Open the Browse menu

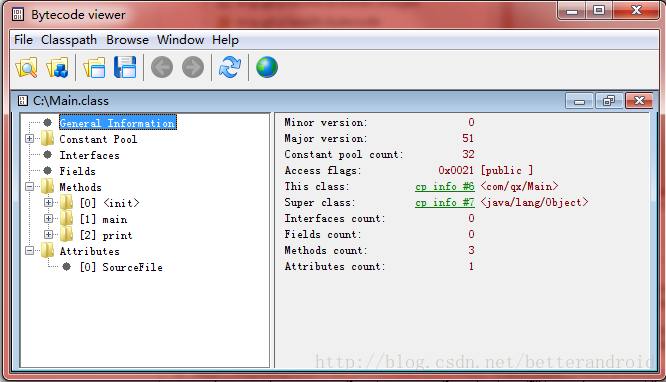(127, 40)
